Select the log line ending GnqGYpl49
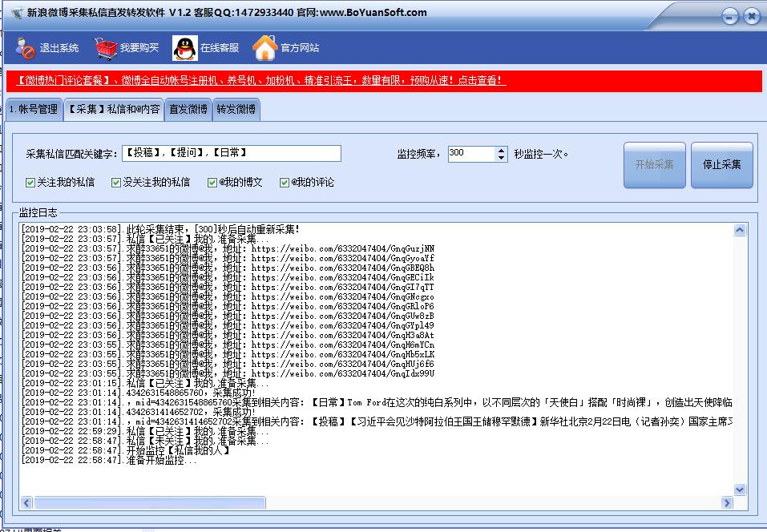 coord(228,325)
